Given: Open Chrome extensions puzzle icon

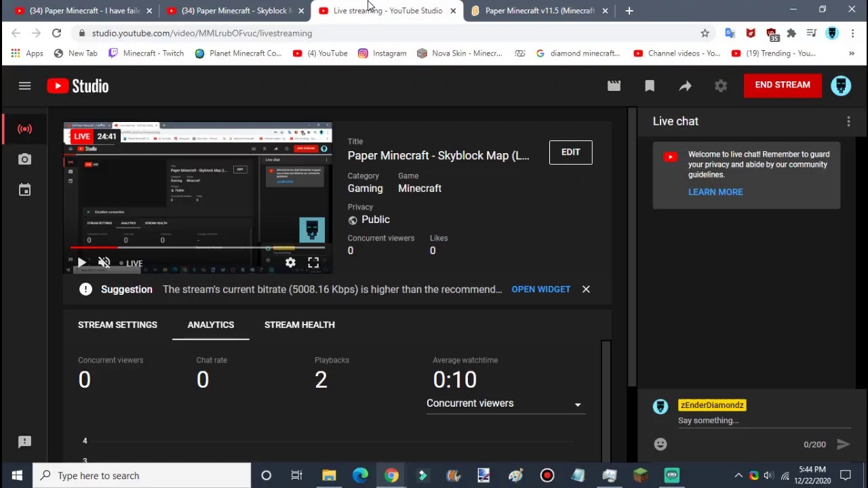Looking at the screenshot, I should click(791, 33).
